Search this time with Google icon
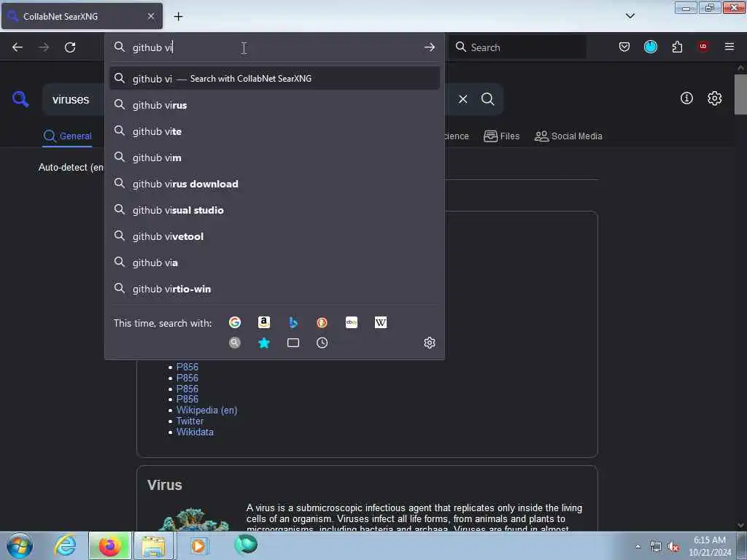Screen dimensions: 747x560 tap(235, 322)
